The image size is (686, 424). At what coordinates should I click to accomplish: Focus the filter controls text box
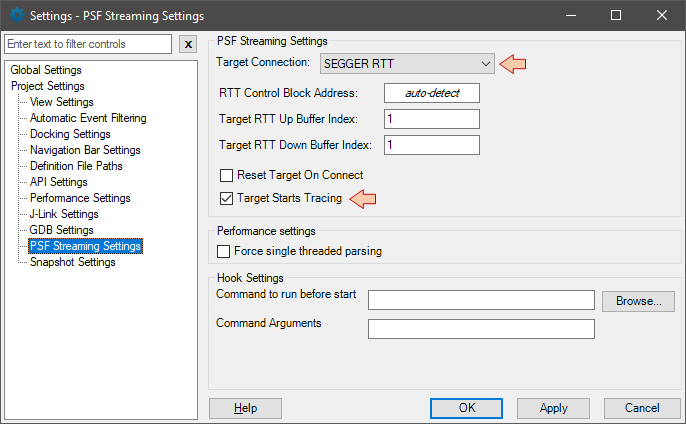(x=88, y=44)
